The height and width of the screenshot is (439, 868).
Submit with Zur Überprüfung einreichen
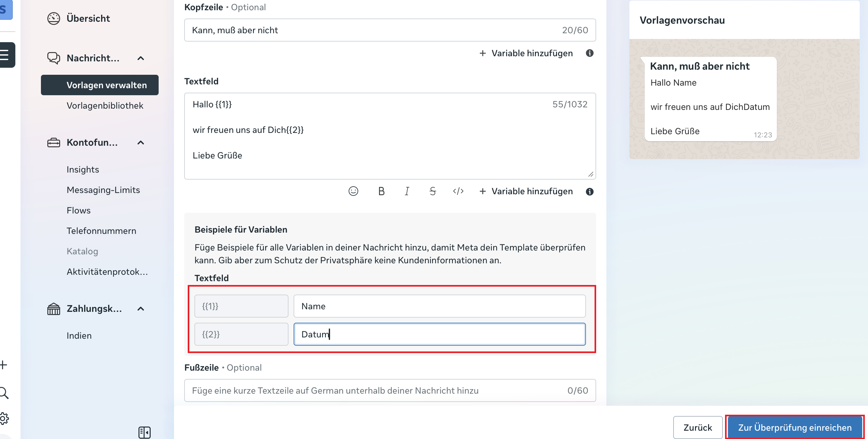click(795, 427)
